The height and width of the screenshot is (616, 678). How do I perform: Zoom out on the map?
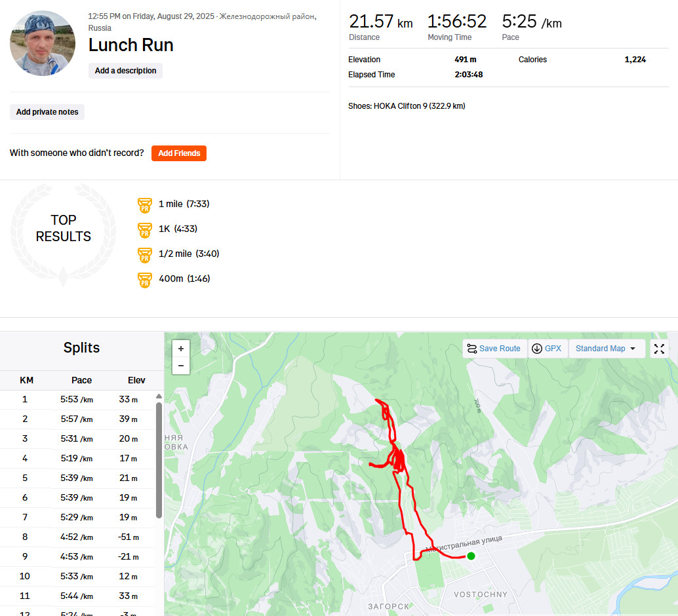pos(181,366)
